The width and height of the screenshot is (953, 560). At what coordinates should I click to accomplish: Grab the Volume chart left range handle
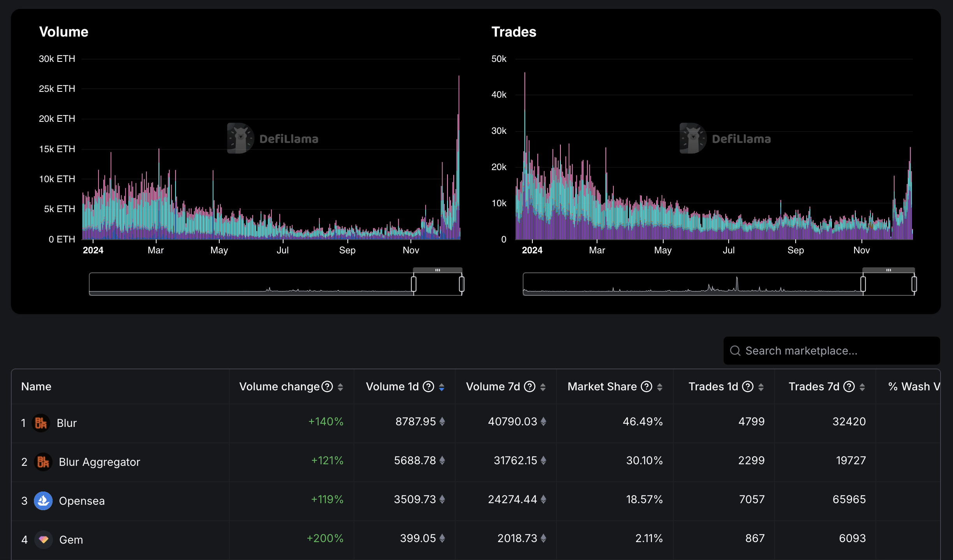pos(414,284)
